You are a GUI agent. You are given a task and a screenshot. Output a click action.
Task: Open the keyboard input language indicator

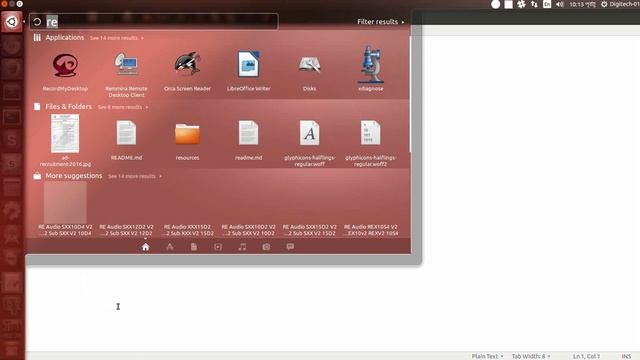[x=547, y=4]
